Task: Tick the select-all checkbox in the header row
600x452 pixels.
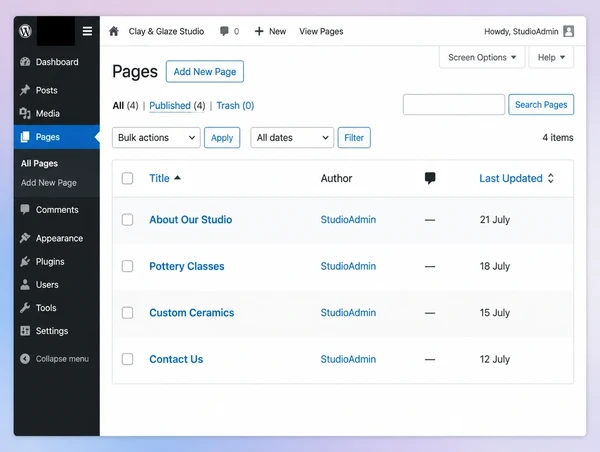Action: point(127,178)
